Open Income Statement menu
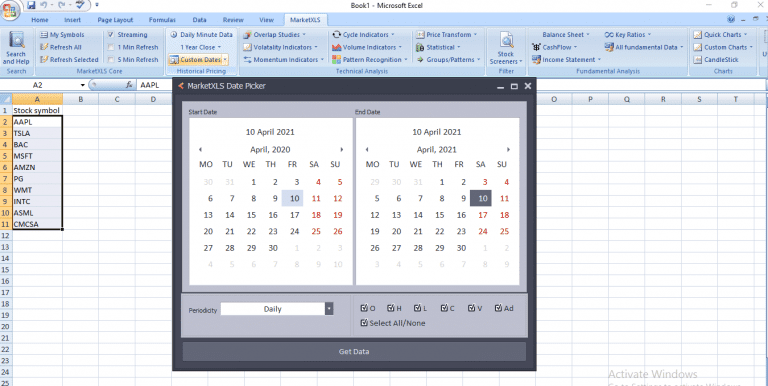This screenshot has width=768, height=386. point(566,59)
